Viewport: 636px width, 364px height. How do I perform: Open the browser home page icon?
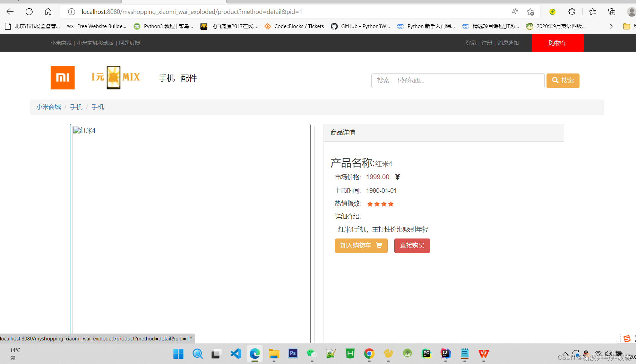tap(48, 12)
